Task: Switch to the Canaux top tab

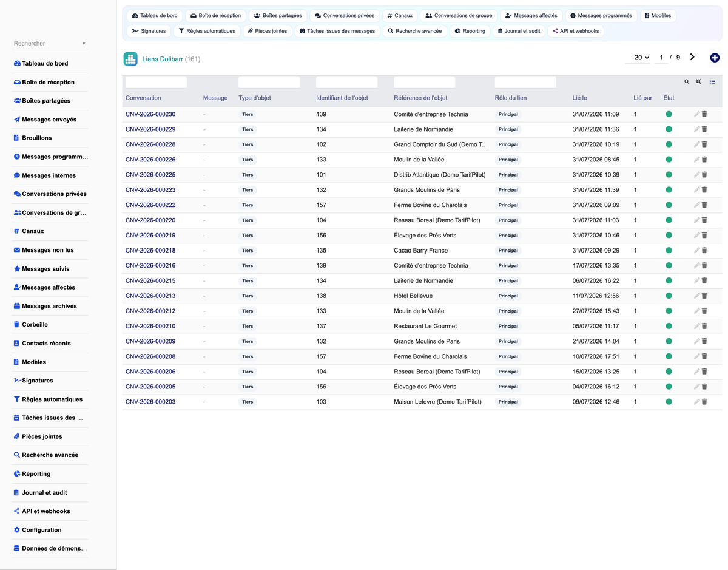Action: (400, 16)
